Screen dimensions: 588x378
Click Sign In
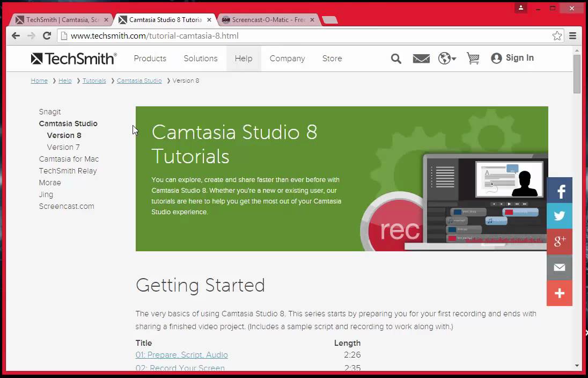(x=513, y=58)
